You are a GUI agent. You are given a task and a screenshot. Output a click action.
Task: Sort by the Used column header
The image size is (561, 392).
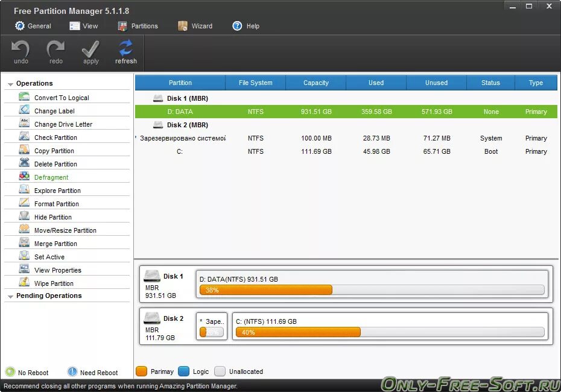[376, 83]
